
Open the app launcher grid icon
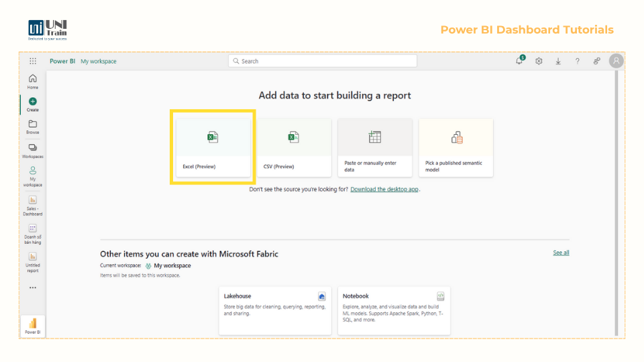(33, 61)
